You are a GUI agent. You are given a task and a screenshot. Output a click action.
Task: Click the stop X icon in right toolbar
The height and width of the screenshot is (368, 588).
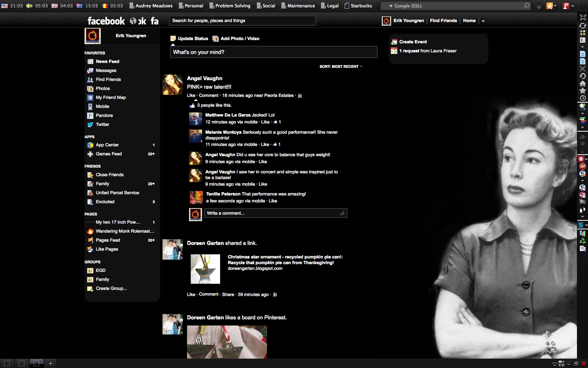click(x=583, y=69)
